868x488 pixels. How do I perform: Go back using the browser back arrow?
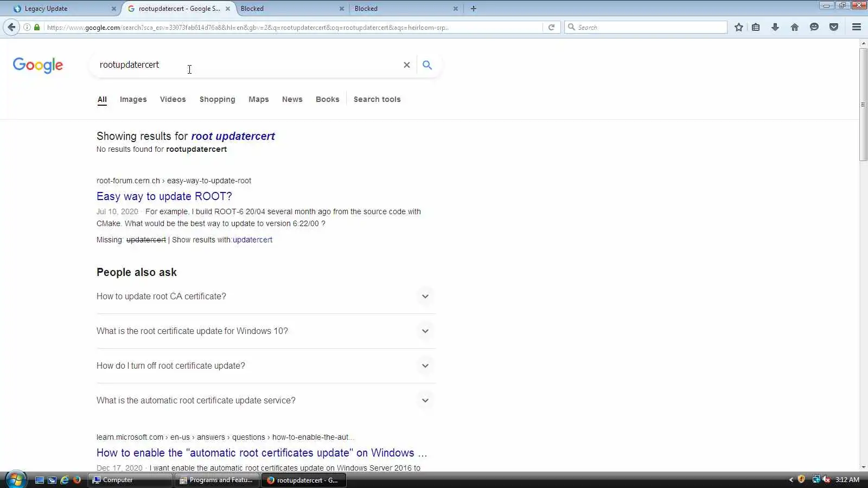tap(11, 27)
